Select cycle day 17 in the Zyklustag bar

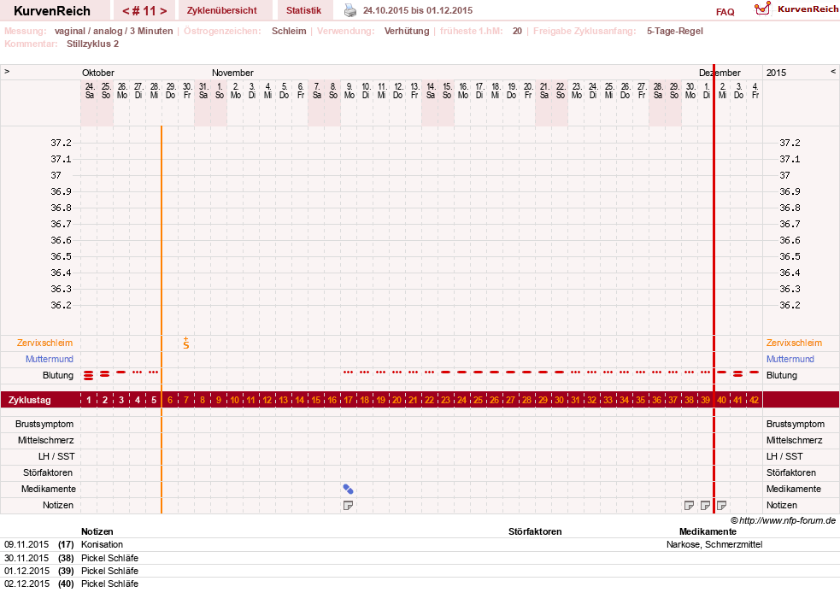[x=348, y=400]
